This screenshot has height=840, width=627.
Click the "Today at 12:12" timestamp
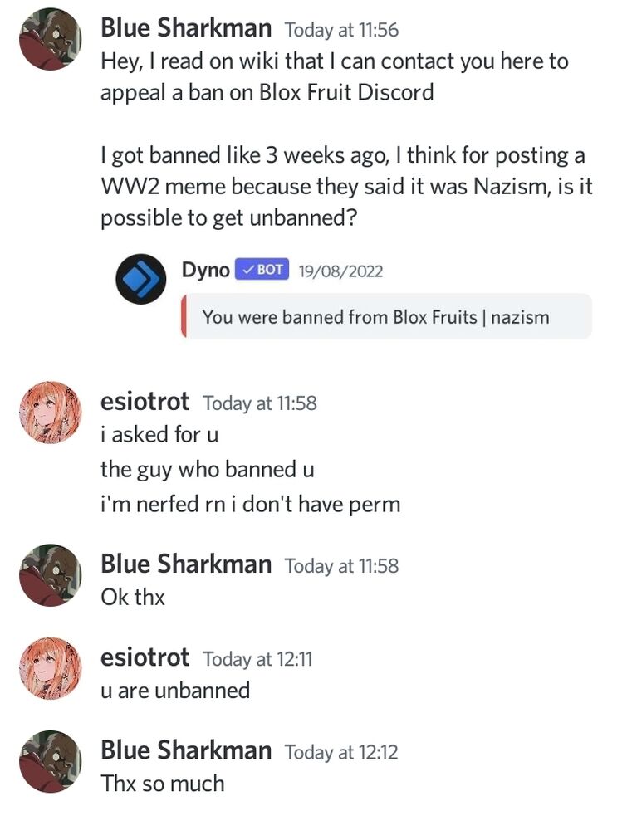coord(341,753)
